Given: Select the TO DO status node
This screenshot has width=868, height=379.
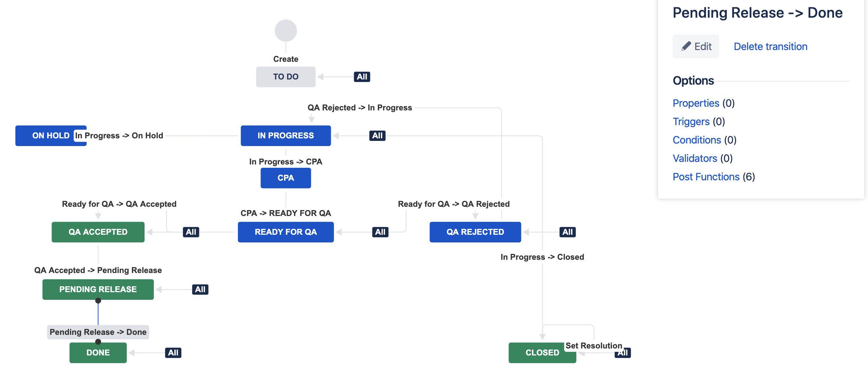Looking at the screenshot, I should click(286, 77).
